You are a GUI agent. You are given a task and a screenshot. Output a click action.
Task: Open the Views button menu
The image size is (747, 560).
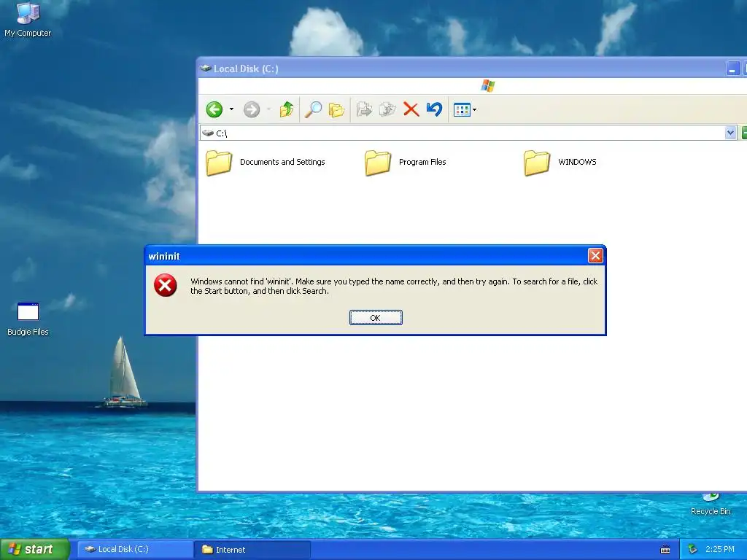coord(465,110)
